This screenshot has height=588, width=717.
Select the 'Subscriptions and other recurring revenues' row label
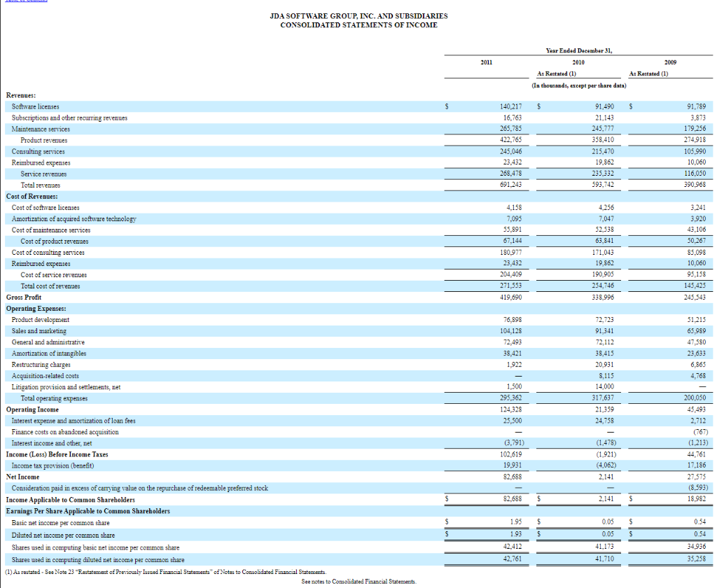(x=69, y=118)
